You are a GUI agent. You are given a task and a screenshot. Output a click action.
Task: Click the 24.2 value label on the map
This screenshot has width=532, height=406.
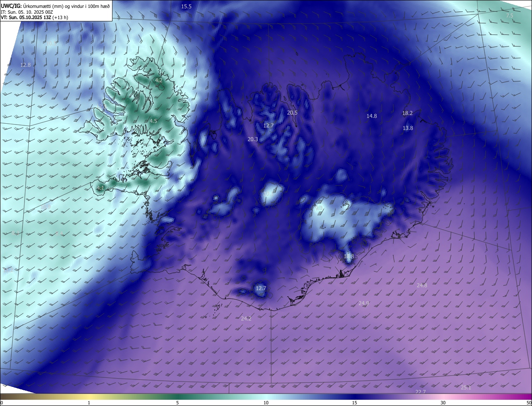click(x=246, y=319)
